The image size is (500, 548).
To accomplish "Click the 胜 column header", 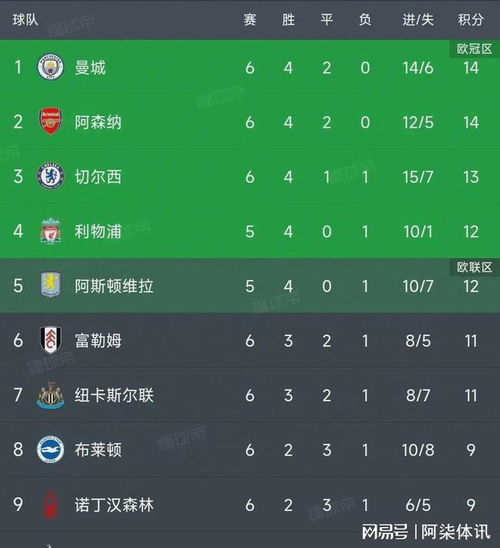I will (x=288, y=20).
